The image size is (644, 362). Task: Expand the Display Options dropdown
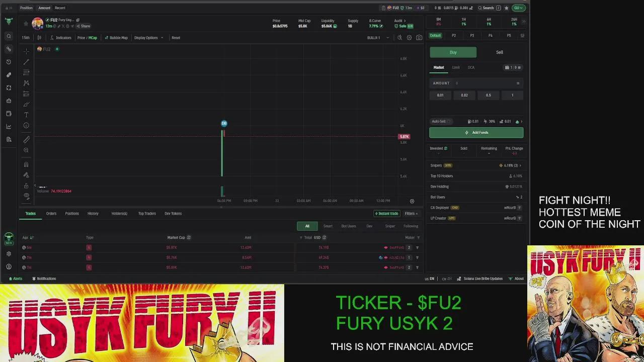tap(148, 38)
